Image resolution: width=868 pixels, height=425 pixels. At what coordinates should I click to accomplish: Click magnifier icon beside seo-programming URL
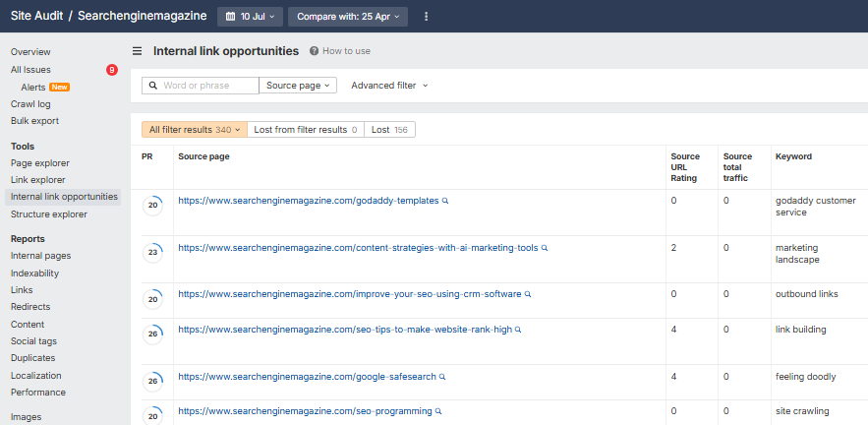[x=438, y=411]
